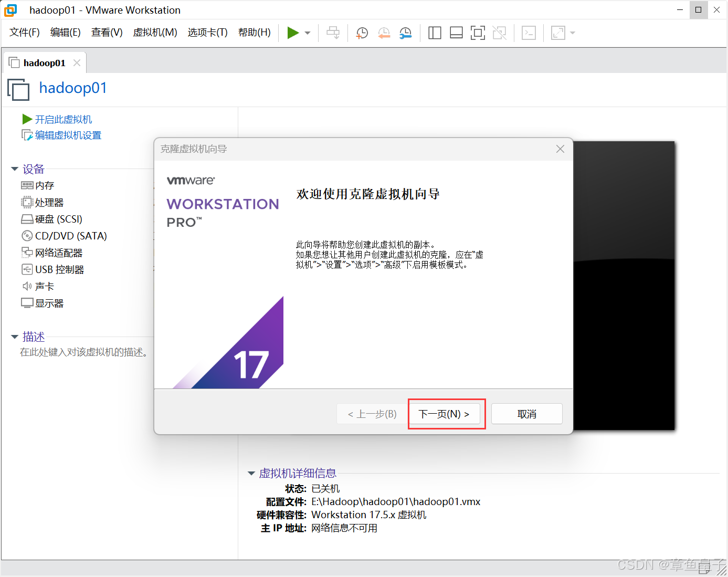This screenshot has height=577, width=728.
Task: Open the 编辑(E) menu
Action: pyautogui.click(x=66, y=33)
